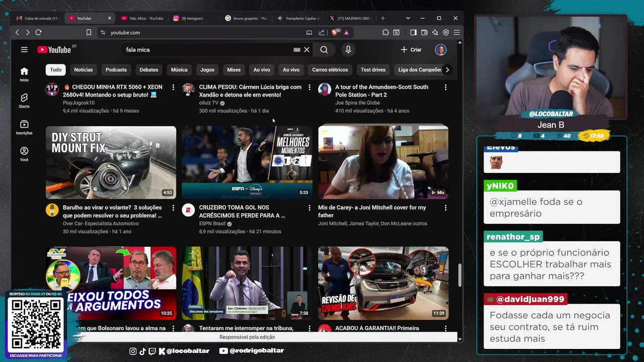Image resolution: width=644 pixels, height=362 pixels.
Task: Select the Carros elétricos filter chip
Action: click(x=330, y=70)
